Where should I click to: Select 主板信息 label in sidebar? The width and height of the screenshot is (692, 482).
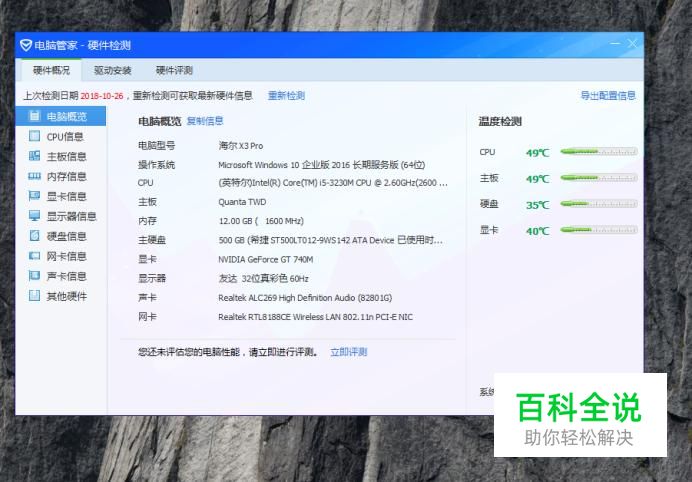click(x=67, y=156)
